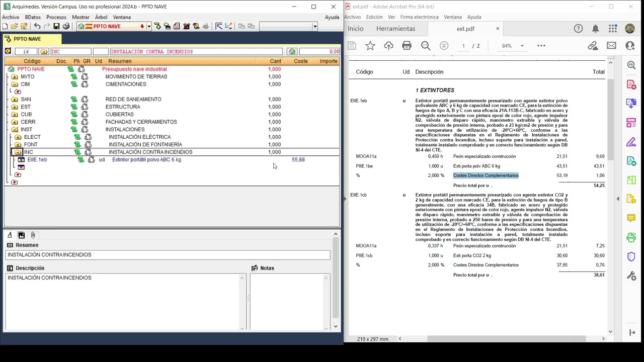Click the notifications bell in Acrobat
The height and width of the screenshot is (362, 644).
(595, 29)
